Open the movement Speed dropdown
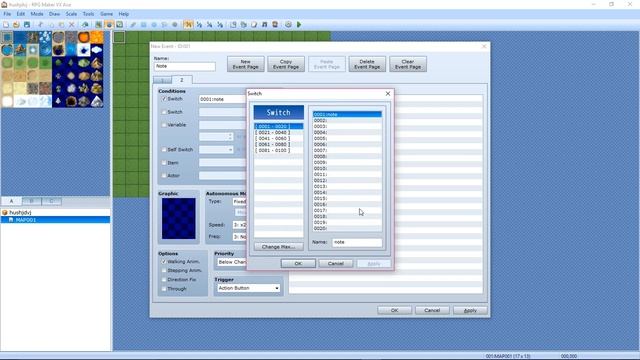This screenshot has height=360, width=640. pos(239,225)
